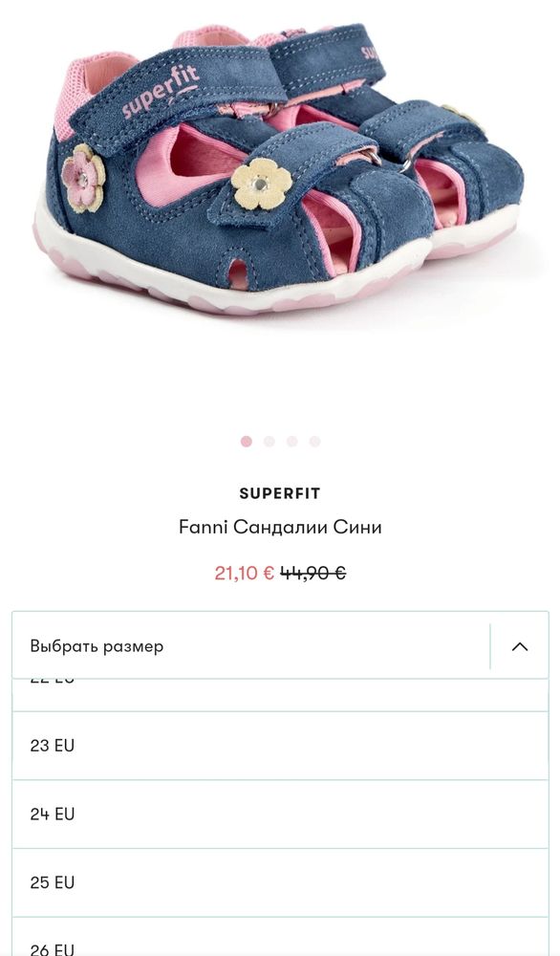This screenshot has width=560, height=956.
Task: Switch to second product image dot
Action: tap(269, 442)
